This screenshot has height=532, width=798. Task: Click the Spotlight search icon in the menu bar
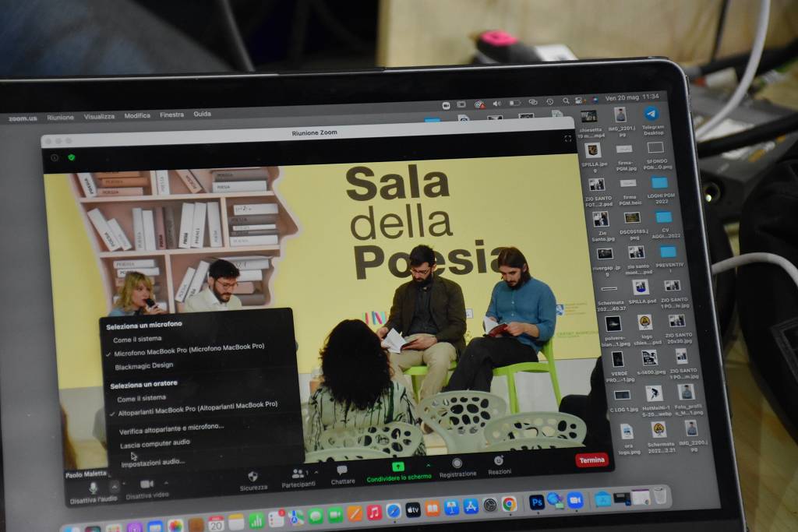point(566,100)
